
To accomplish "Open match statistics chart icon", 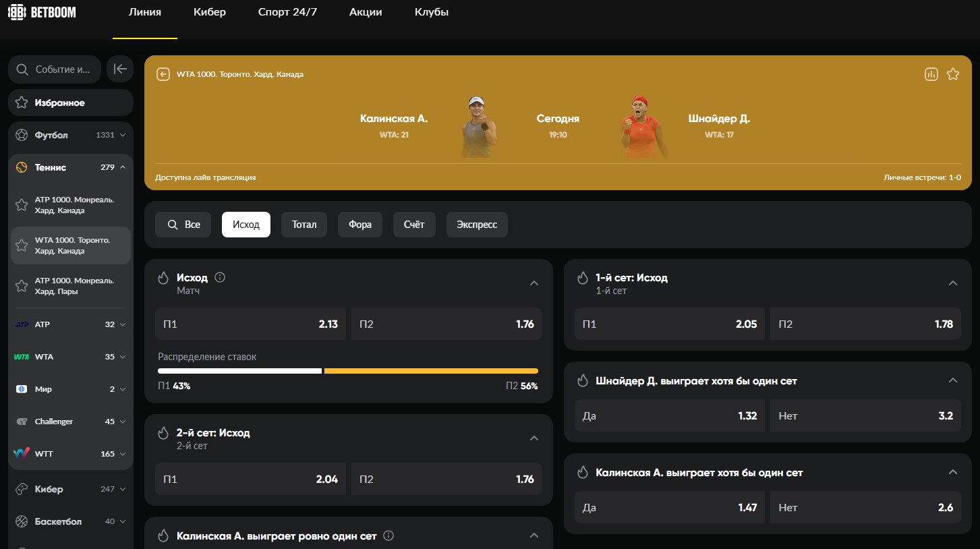I will (931, 74).
